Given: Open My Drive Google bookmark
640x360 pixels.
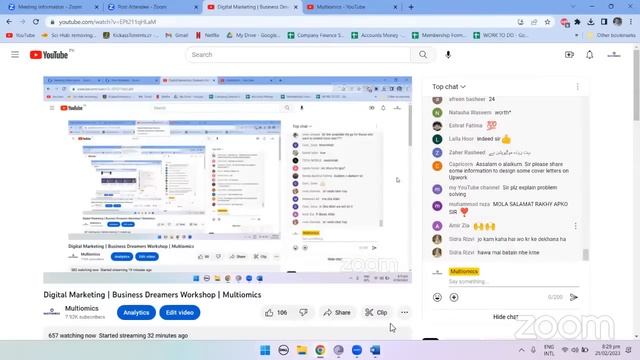Looking at the screenshot, I should click(x=253, y=36).
